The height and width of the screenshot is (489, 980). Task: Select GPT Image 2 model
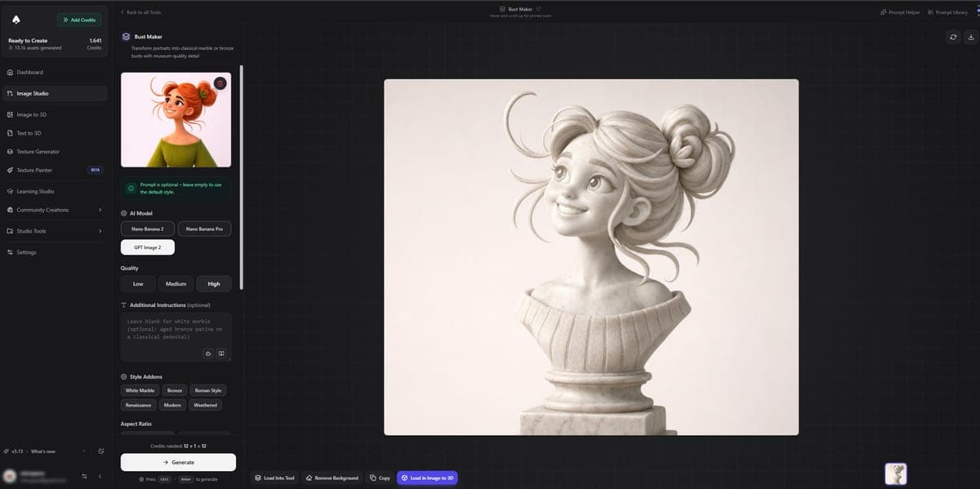148,247
